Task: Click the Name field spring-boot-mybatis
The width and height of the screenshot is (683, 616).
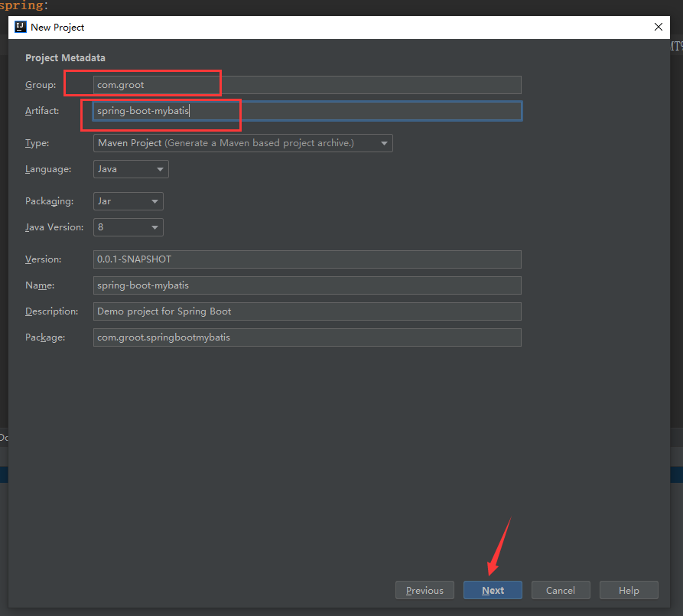Action: (x=307, y=285)
